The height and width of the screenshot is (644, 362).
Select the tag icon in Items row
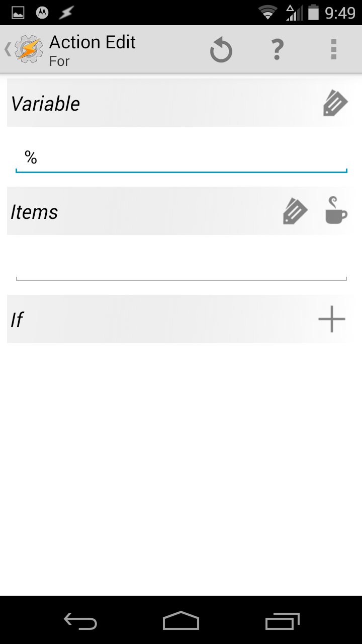coord(295,211)
